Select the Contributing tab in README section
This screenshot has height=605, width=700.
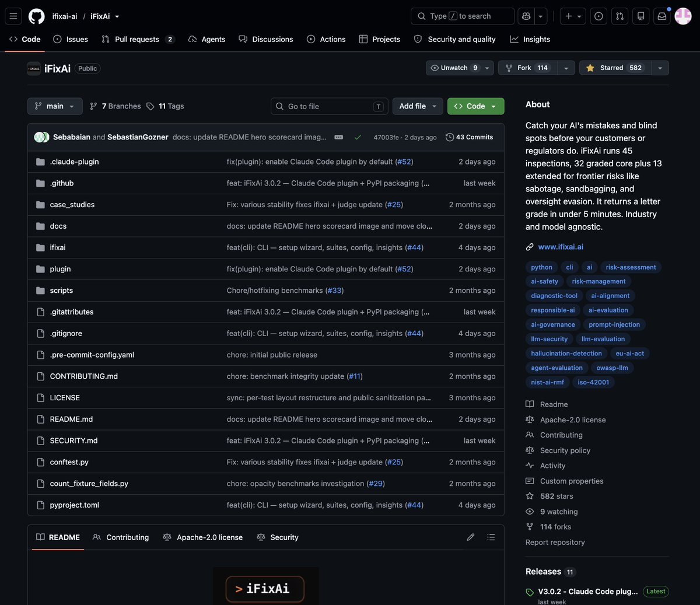[x=121, y=537]
